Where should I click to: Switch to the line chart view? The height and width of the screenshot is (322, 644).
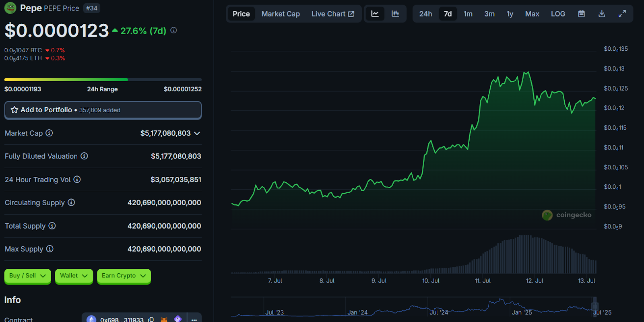(x=375, y=14)
